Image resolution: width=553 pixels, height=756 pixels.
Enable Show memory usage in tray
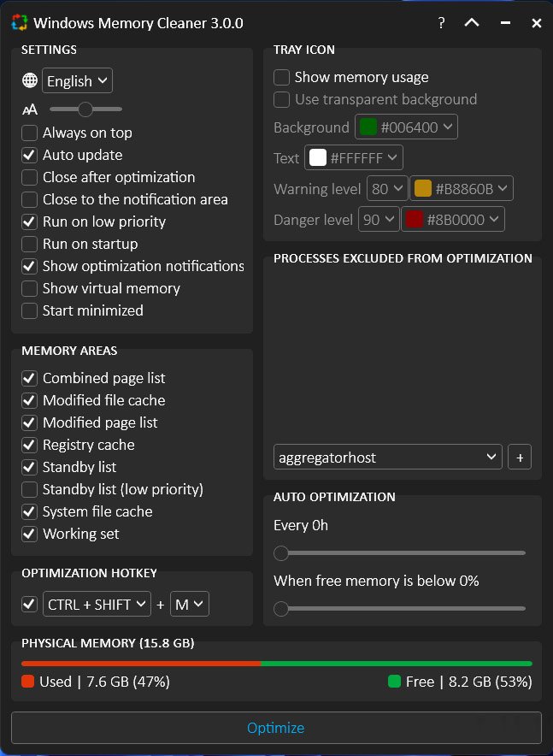point(282,77)
